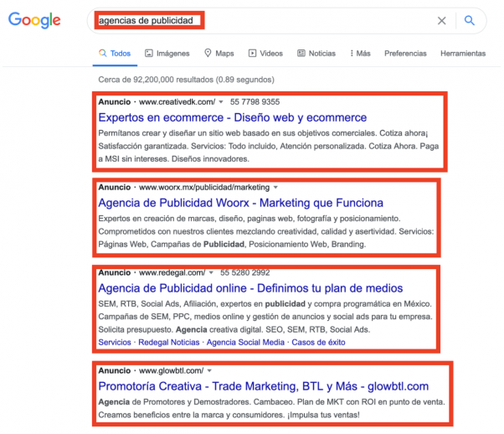This screenshot has height=434, width=504.
Task: Open Herramientas search tools
Action: pyautogui.click(x=463, y=54)
